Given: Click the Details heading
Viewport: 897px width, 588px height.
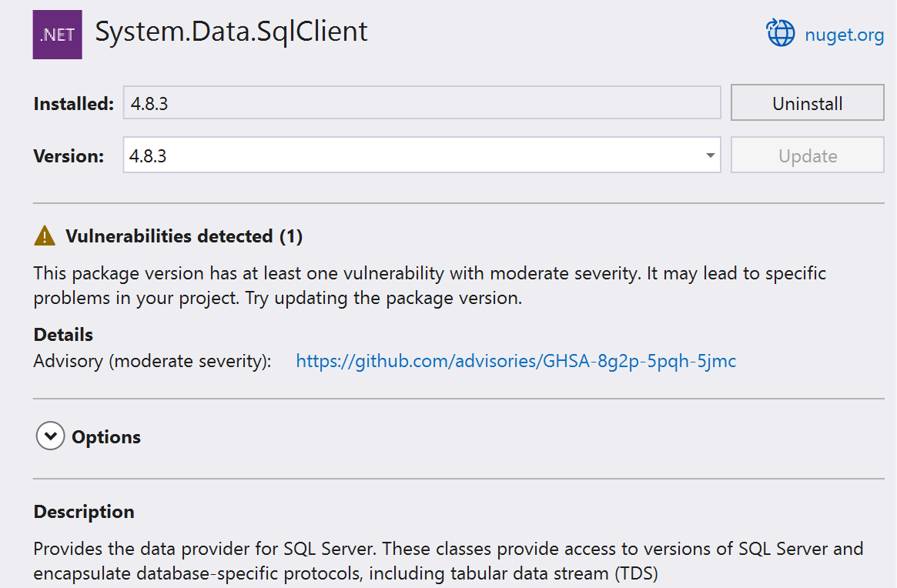Looking at the screenshot, I should (63, 335).
